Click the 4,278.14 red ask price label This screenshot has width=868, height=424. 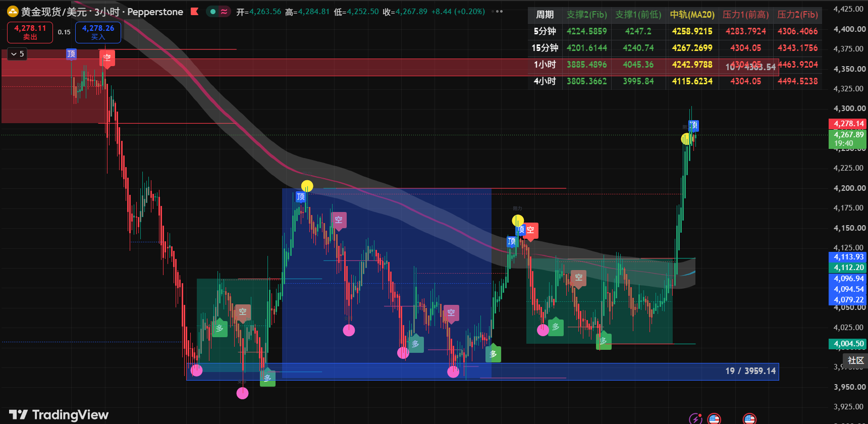click(848, 124)
